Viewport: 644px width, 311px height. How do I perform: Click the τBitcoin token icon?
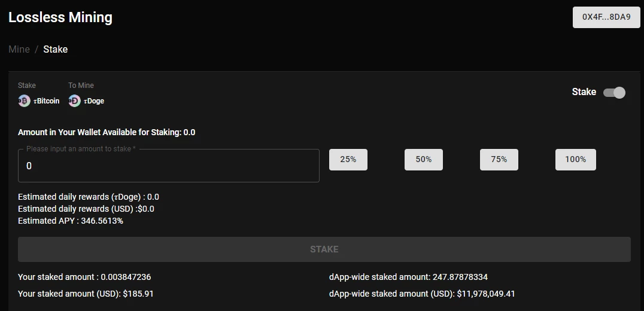[x=24, y=101]
